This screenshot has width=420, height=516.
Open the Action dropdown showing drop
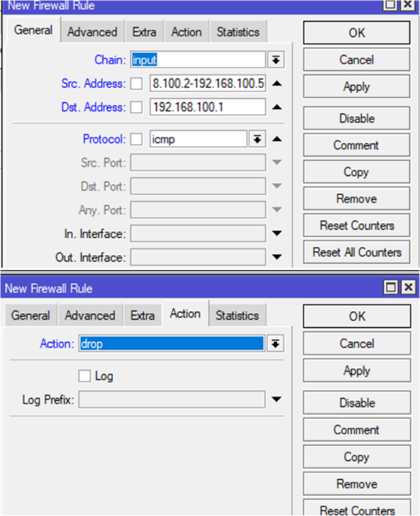coord(275,344)
